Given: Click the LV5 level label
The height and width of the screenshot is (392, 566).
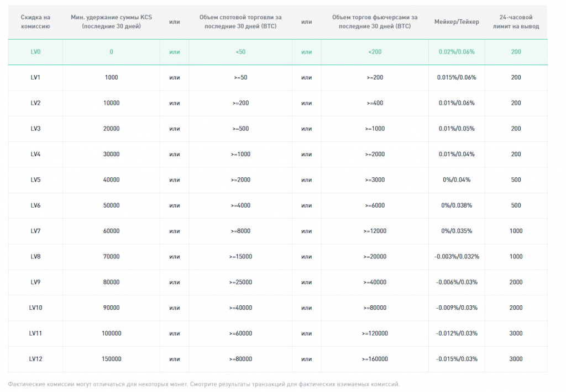Looking at the screenshot, I should coord(35,180).
